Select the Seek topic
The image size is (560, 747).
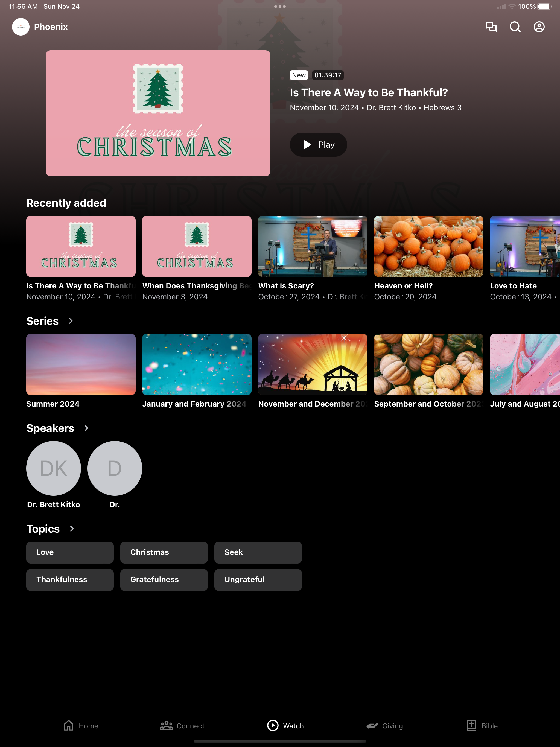258,553
